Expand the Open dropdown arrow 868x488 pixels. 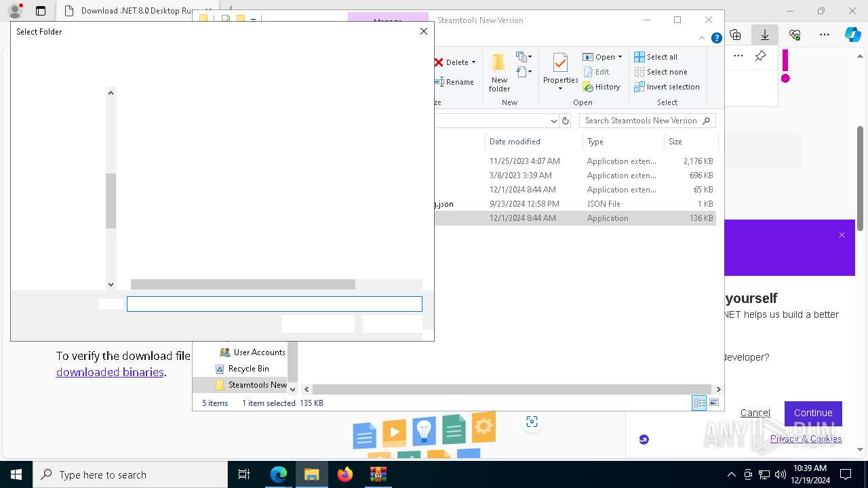click(620, 57)
